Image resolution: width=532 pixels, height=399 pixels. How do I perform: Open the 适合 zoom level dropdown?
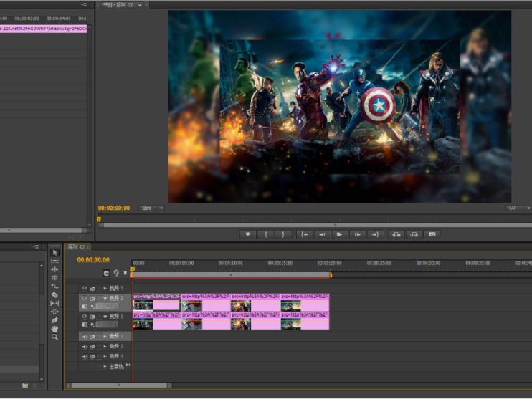(x=151, y=208)
